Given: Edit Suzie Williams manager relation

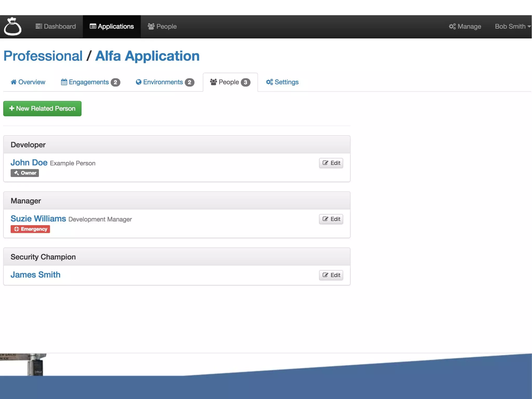Looking at the screenshot, I should tap(331, 219).
